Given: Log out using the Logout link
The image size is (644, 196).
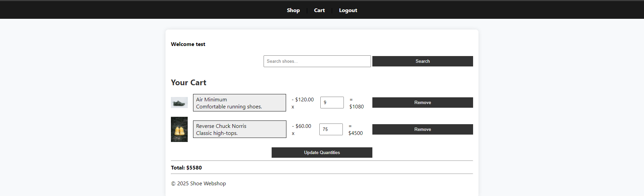Looking at the screenshot, I should [x=348, y=10].
